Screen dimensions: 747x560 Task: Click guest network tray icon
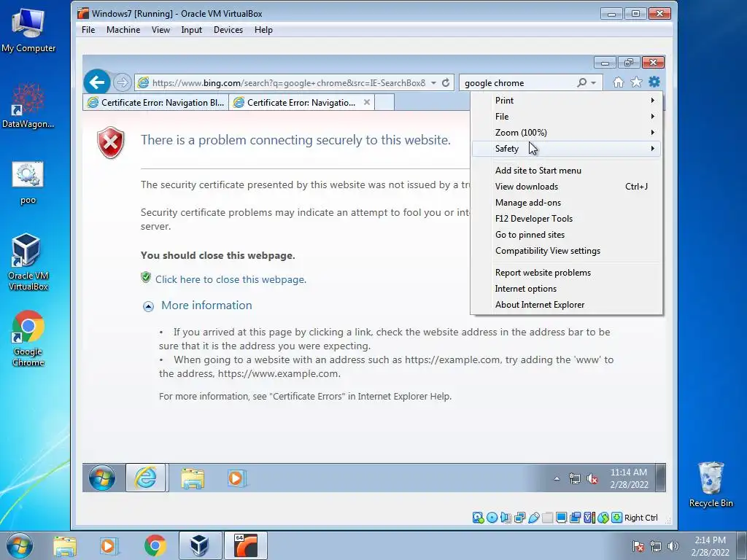(x=575, y=478)
